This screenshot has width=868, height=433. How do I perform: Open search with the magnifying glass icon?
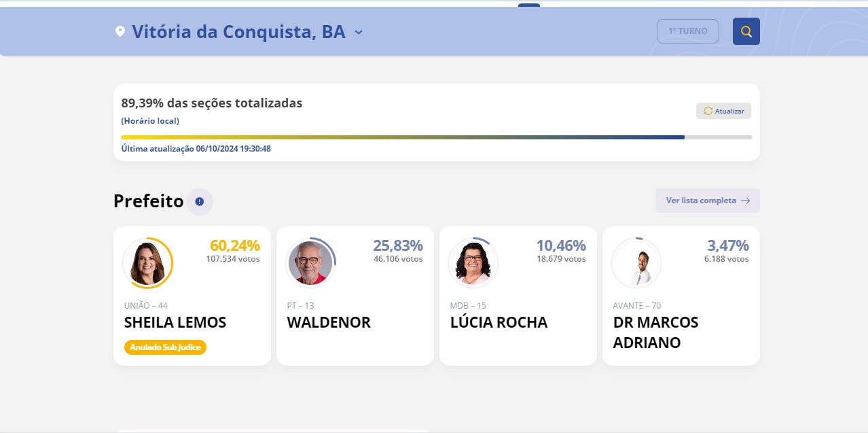coord(746,31)
